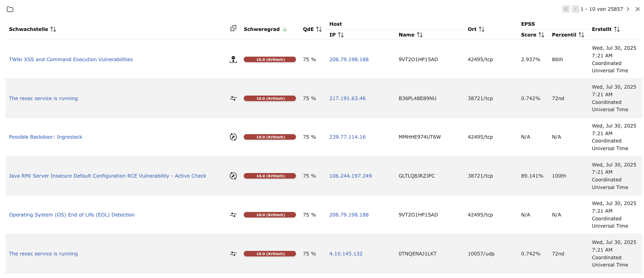
Task: Sort by EPSS Score column
Action: pyautogui.click(x=541, y=35)
